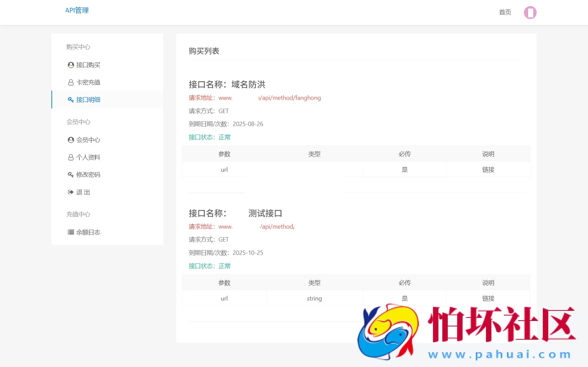Select the highlighted 接口明细 sidebar entry
588x367 pixels.
pos(88,100)
